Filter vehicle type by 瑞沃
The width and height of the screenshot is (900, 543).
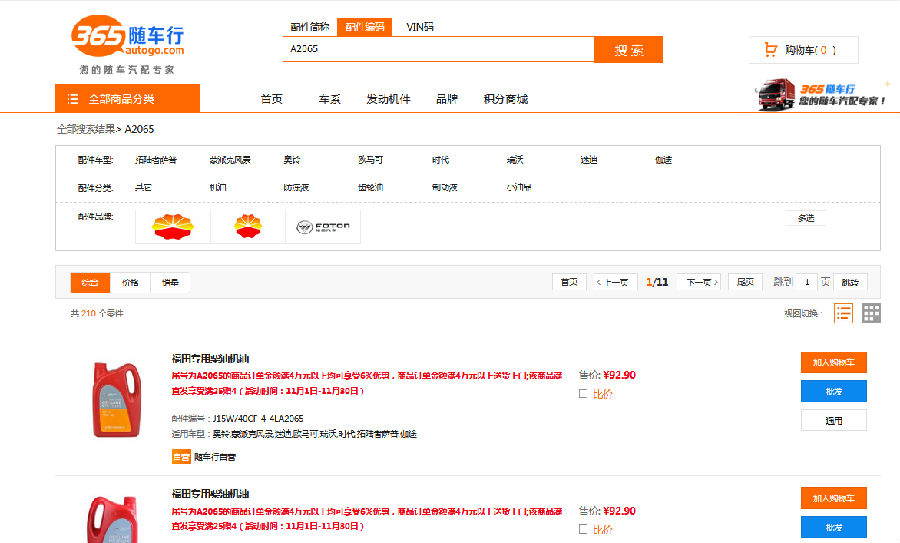pos(515,160)
